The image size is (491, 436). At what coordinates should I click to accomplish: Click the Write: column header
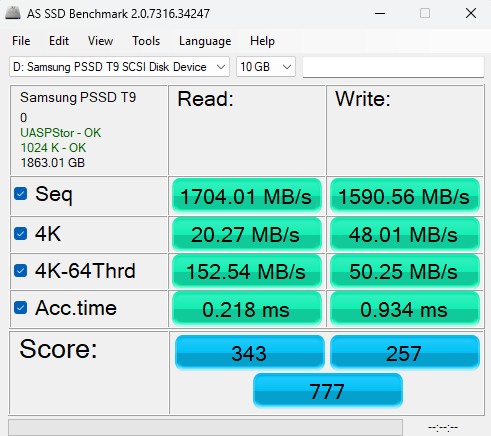pyautogui.click(x=363, y=99)
